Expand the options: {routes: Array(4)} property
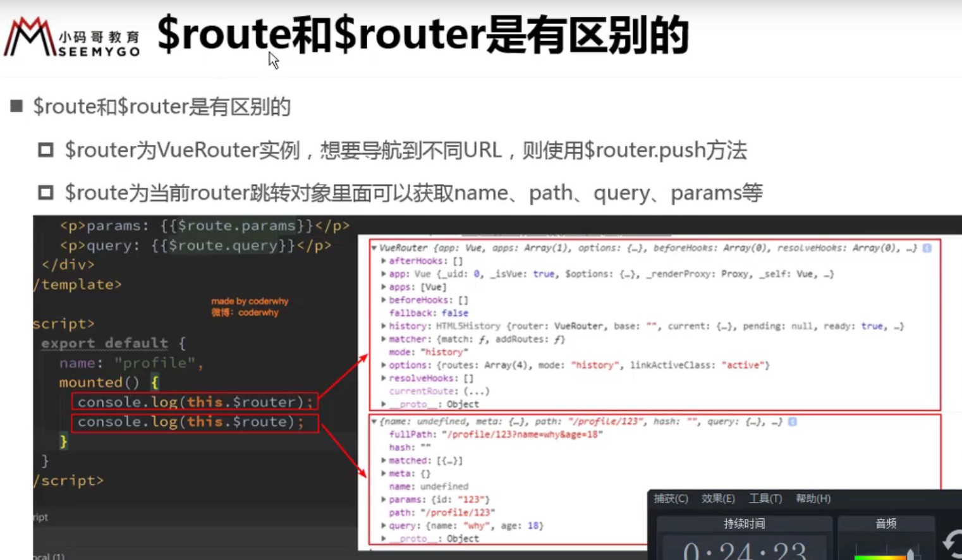Viewport: 962px width, 560px height. point(384,365)
